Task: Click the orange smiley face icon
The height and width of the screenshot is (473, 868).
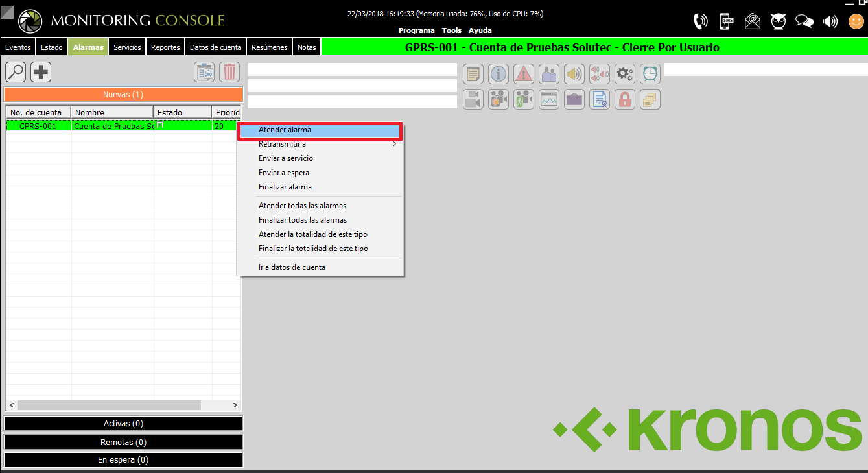Action: (856, 21)
